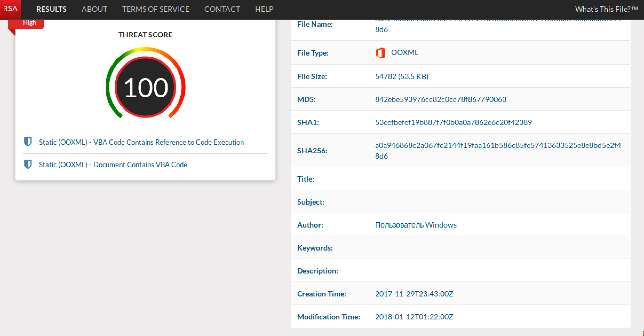Image resolution: width=644 pixels, height=336 pixels.
Task: Open Document Contains VBA Code finding
Action: (113, 165)
